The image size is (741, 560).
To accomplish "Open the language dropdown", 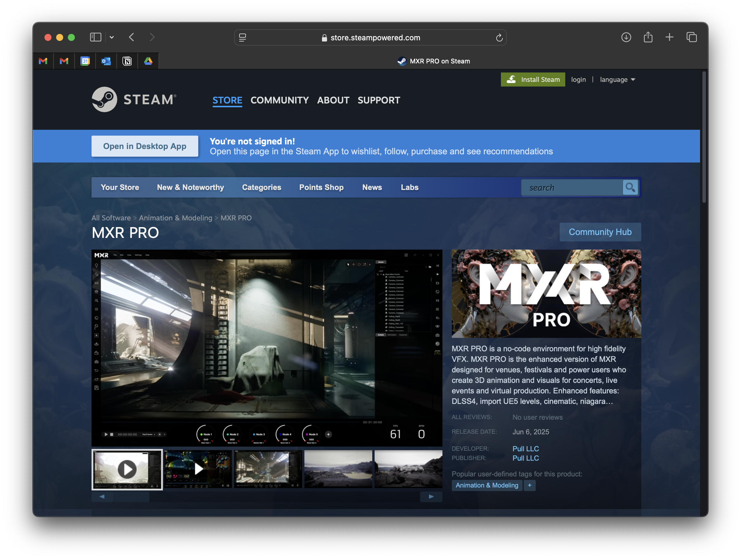I will [617, 79].
